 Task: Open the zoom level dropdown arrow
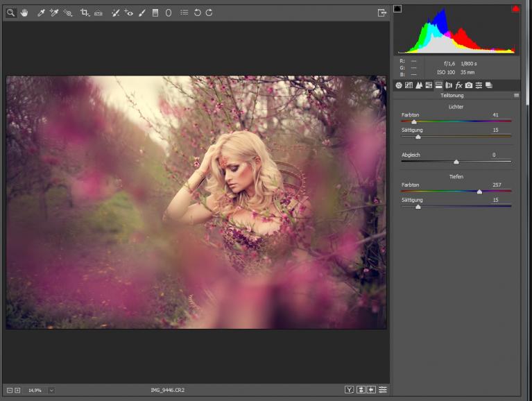(x=51, y=391)
